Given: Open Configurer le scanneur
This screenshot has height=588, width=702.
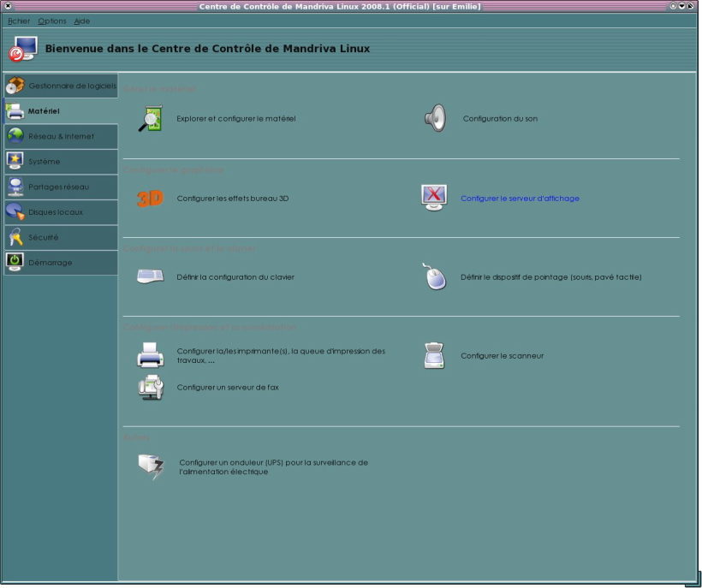Looking at the screenshot, I should click(502, 356).
